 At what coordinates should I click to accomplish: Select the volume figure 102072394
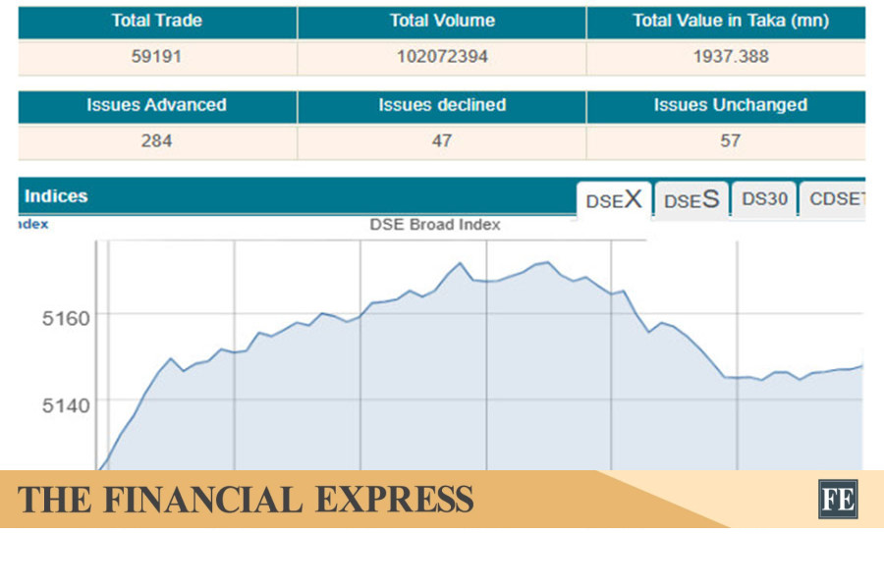tap(442, 57)
